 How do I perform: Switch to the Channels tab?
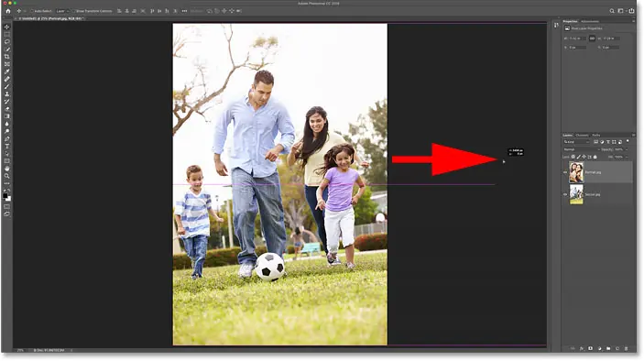pyautogui.click(x=582, y=135)
